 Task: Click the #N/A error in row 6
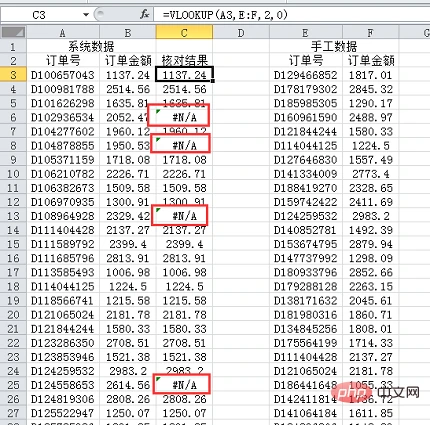tap(184, 117)
